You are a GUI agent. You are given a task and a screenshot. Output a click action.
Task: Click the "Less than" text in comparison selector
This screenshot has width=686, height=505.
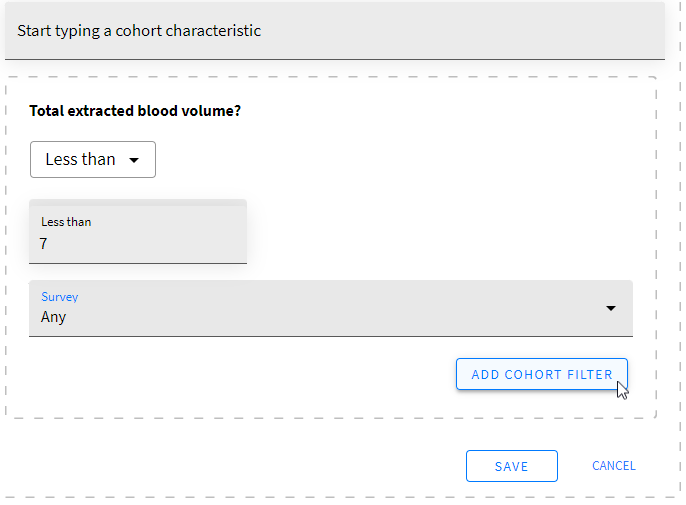pyautogui.click(x=80, y=160)
